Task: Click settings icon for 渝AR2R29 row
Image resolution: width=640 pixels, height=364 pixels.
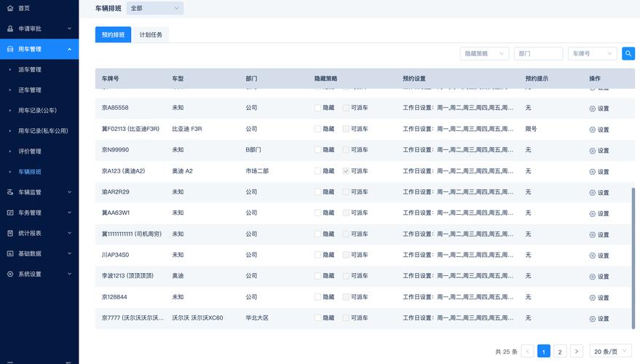Action: [592, 193]
